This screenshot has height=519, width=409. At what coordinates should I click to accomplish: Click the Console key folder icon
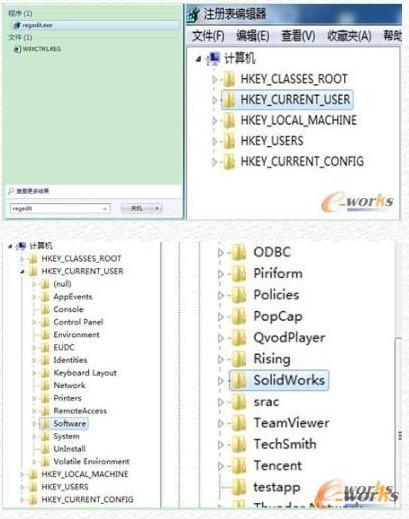[x=45, y=310]
